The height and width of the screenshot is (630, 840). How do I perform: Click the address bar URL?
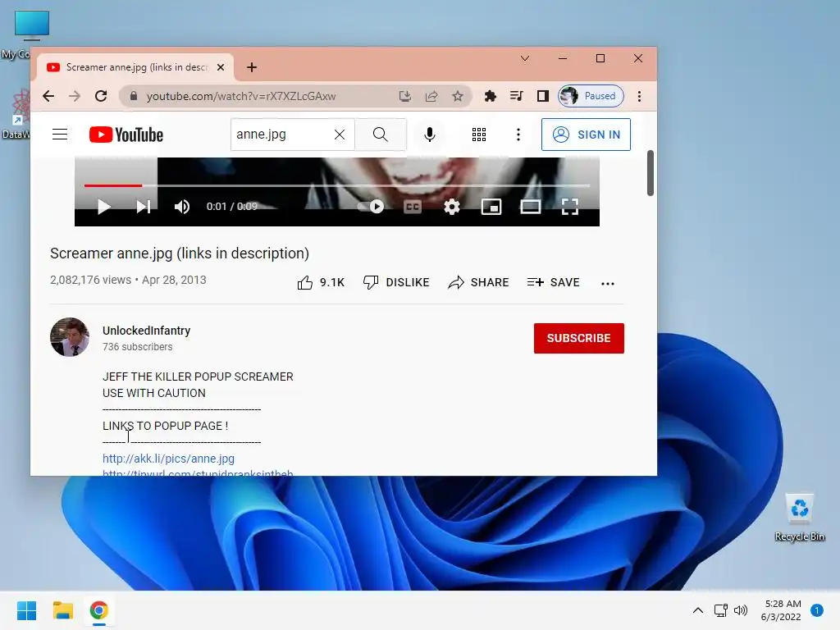(x=241, y=96)
